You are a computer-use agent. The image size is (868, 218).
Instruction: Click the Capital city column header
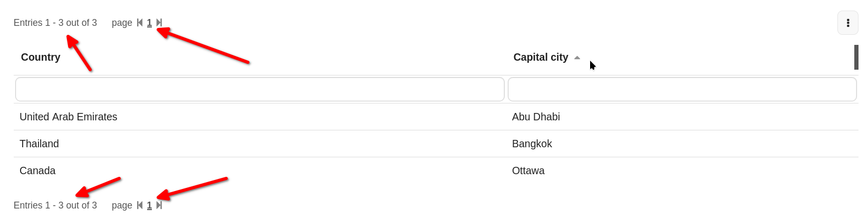click(x=541, y=57)
